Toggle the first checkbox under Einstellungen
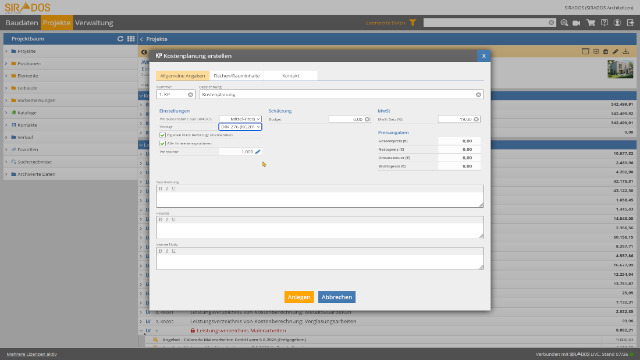Viewport: 640px width, 360px height. (162, 135)
